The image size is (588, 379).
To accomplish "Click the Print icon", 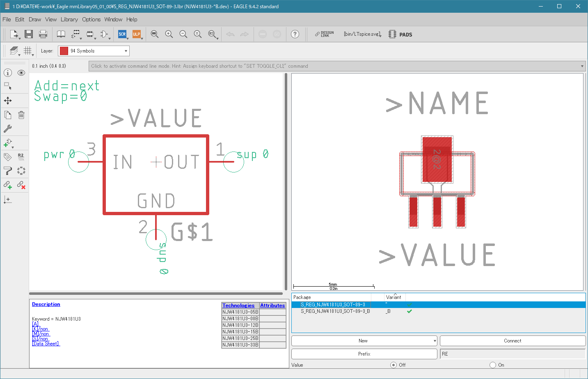I will click(x=43, y=34).
